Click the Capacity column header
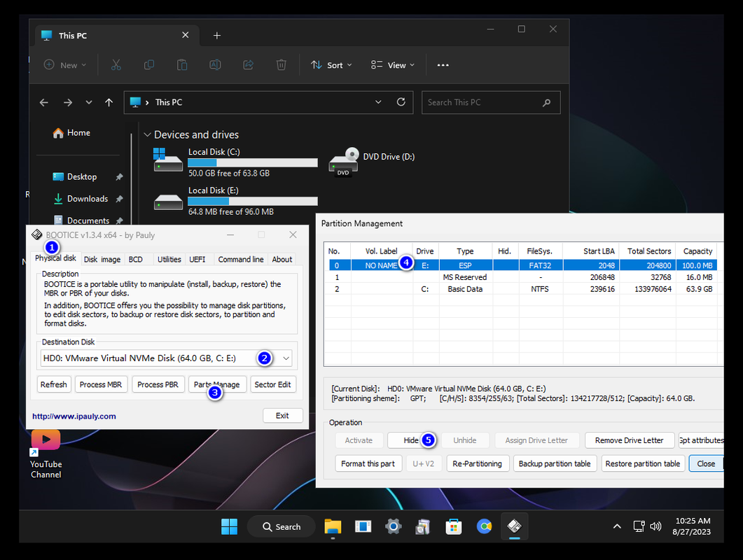Viewport: 743px width, 560px height. (697, 251)
